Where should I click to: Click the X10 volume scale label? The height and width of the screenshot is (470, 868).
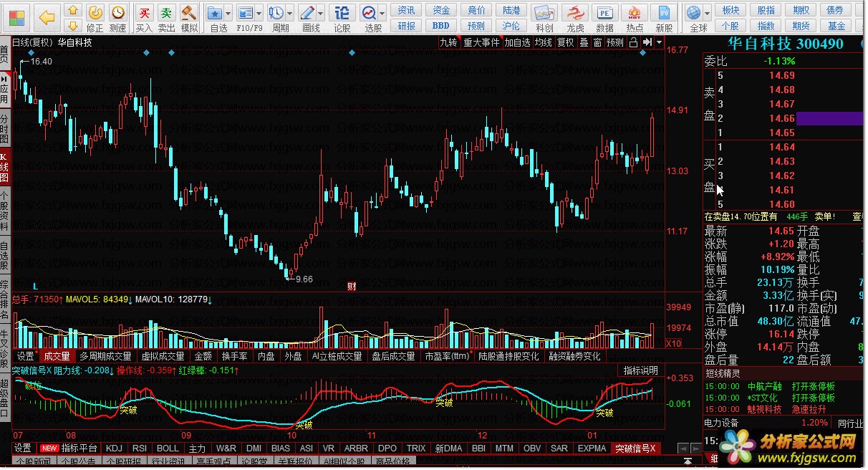(673, 343)
